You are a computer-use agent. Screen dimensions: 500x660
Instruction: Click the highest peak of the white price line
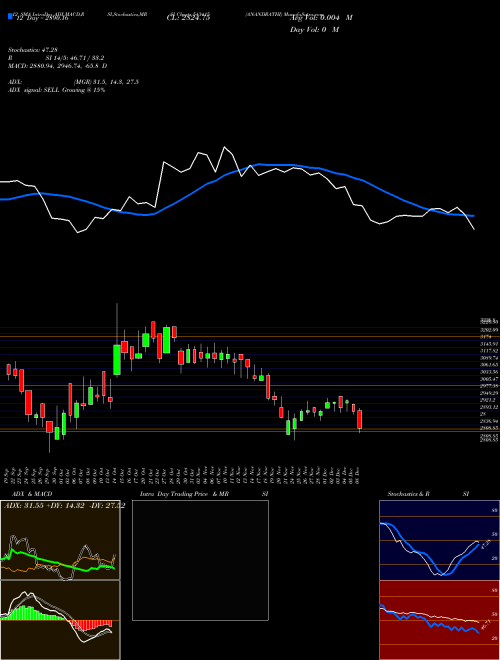click(224, 147)
